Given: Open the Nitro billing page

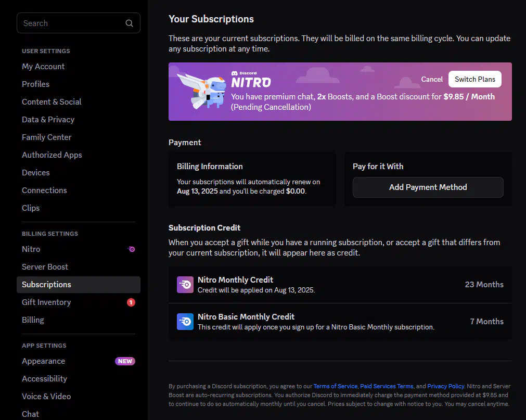Looking at the screenshot, I should point(79,249).
